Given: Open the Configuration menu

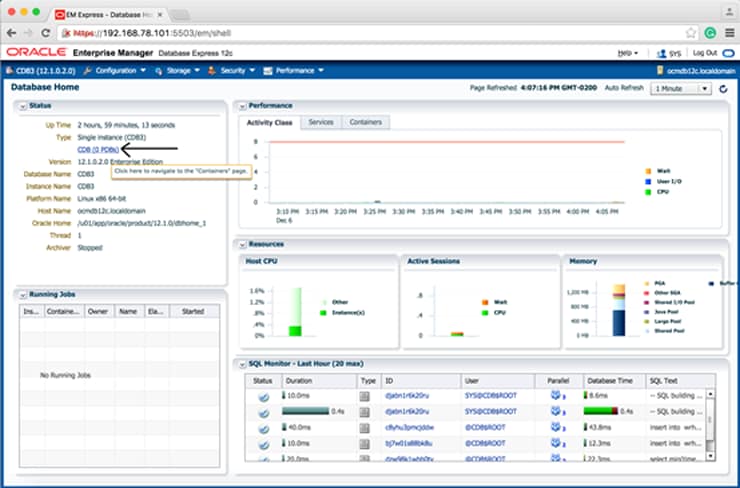Looking at the screenshot, I should click(x=115, y=70).
